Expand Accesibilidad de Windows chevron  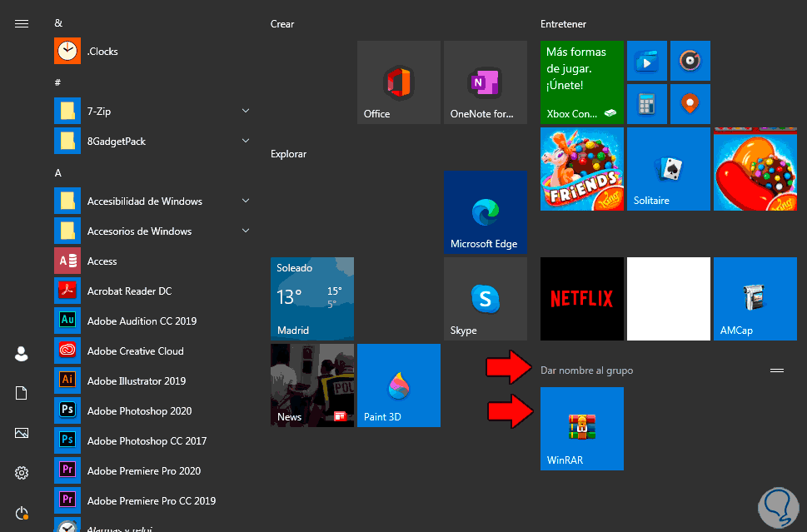[246, 201]
